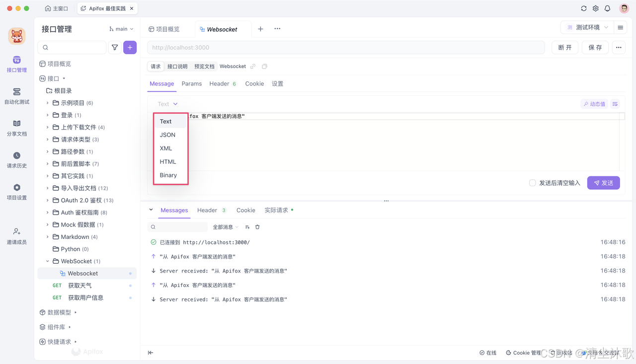Image resolution: width=636 pixels, height=364 pixels.
Task: View 请求历史 using its sidebar icon
Action: coord(16,159)
